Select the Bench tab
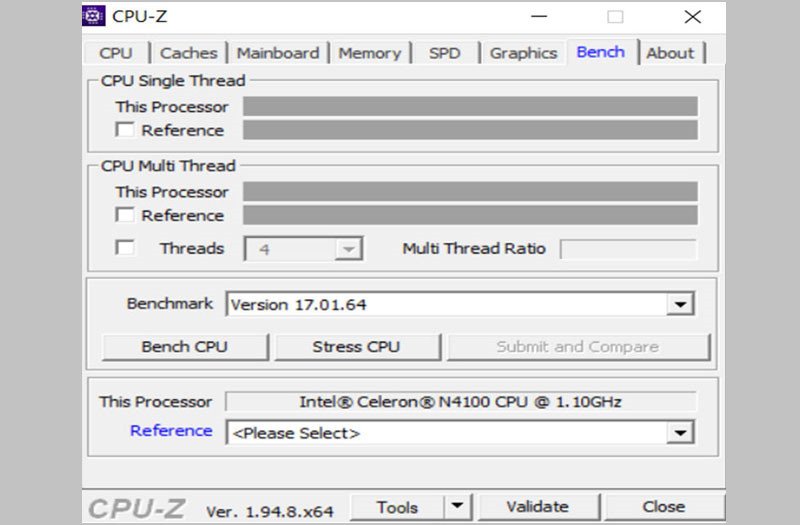Image resolution: width=800 pixels, height=525 pixels. [601, 52]
